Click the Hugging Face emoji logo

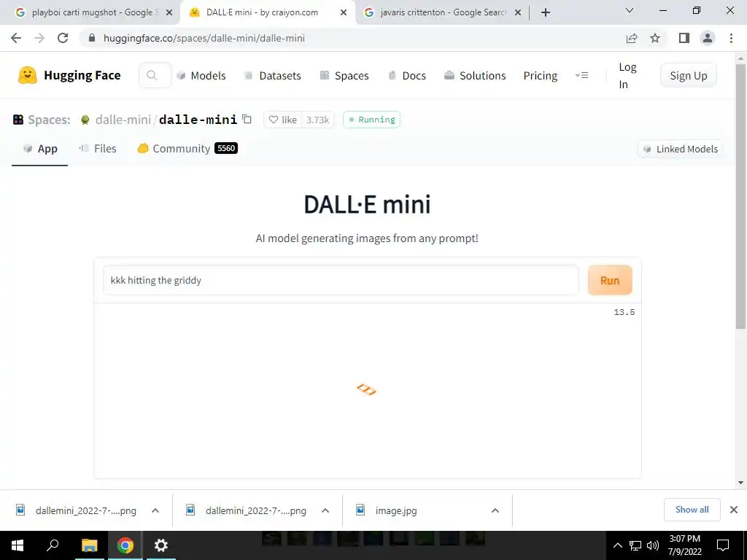[28, 75]
